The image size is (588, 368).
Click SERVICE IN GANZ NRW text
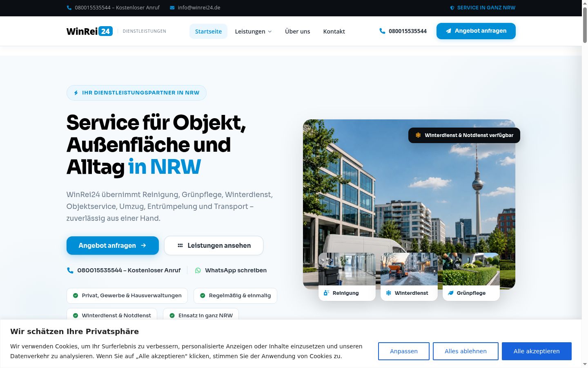click(x=486, y=8)
